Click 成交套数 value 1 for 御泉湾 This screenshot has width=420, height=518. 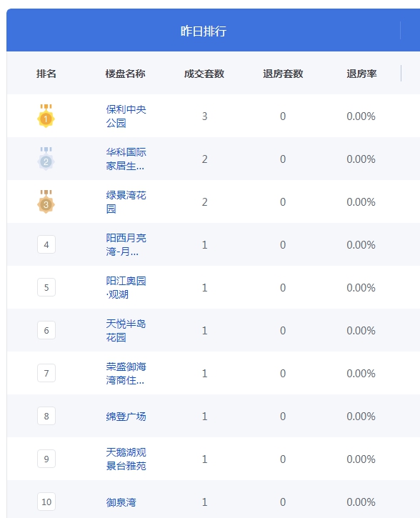click(205, 502)
